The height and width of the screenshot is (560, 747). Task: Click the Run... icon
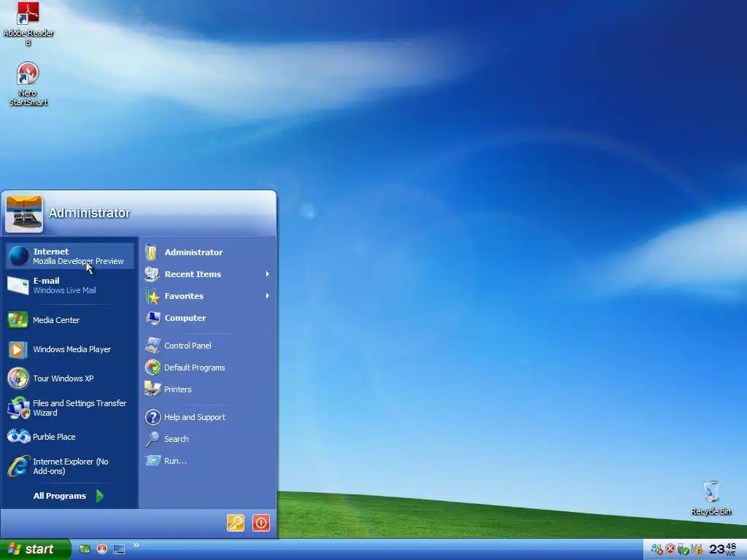click(x=153, y=461)
